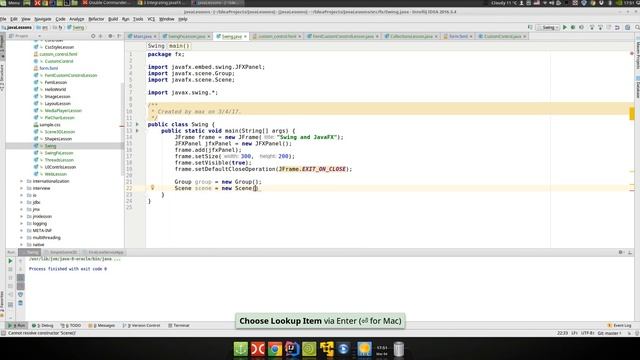Screen dimensions: 640x360
Task: Expand the multithreading folder
Action: [x=22, y=238]
